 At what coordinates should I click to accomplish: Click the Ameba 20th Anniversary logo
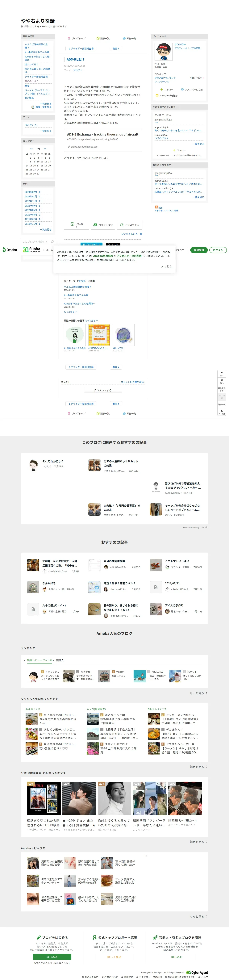coord(31,249)
